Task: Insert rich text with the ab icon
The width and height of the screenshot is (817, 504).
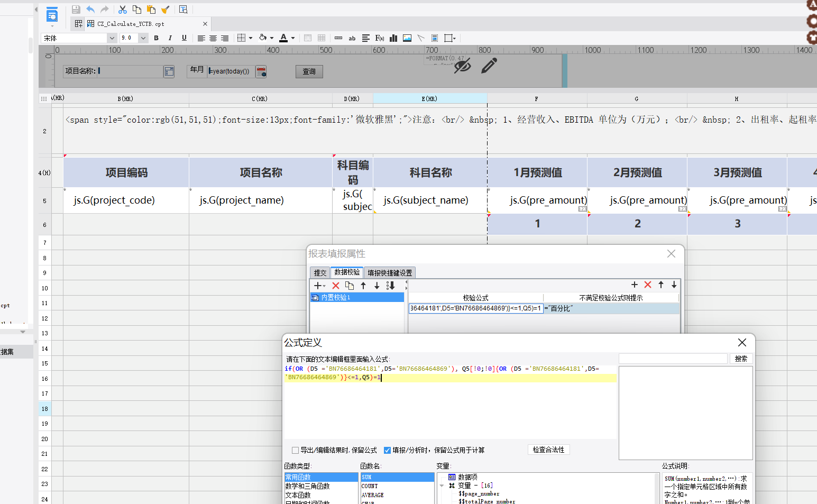Action: [352, 38]
